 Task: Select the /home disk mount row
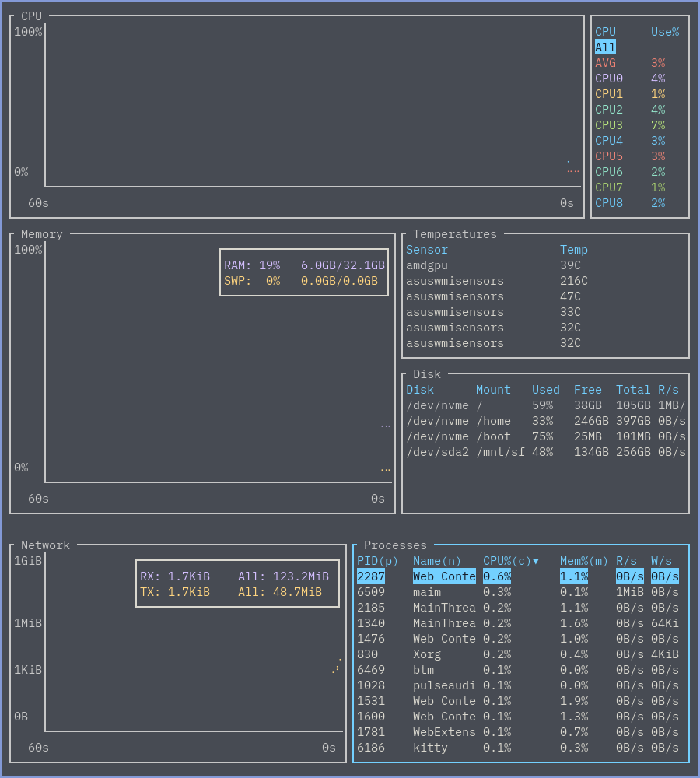pyautogui.click(x=546, y=421)
